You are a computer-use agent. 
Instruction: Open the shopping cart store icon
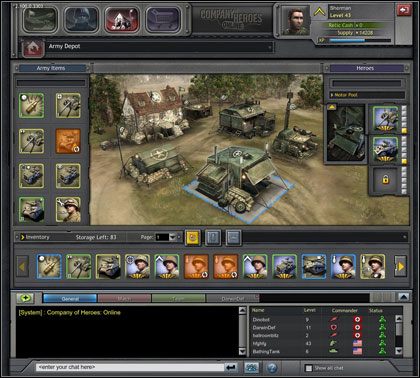(x=163, y=19)
